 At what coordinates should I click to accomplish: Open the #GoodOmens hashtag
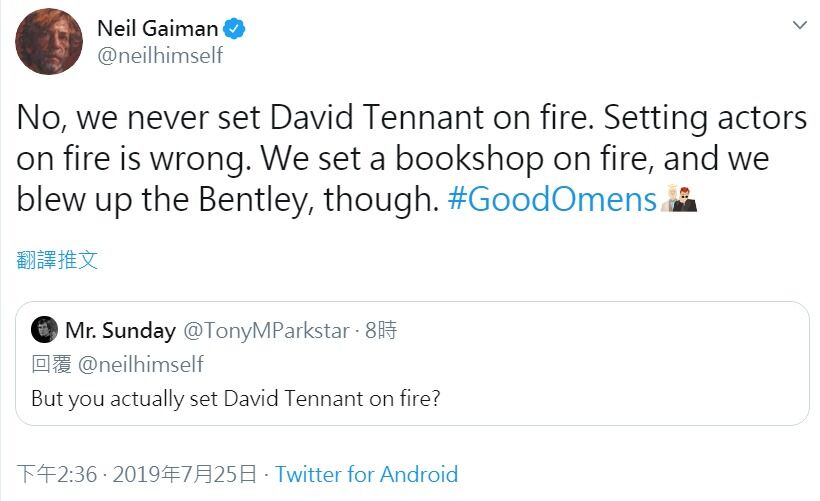tap(552, 199)
